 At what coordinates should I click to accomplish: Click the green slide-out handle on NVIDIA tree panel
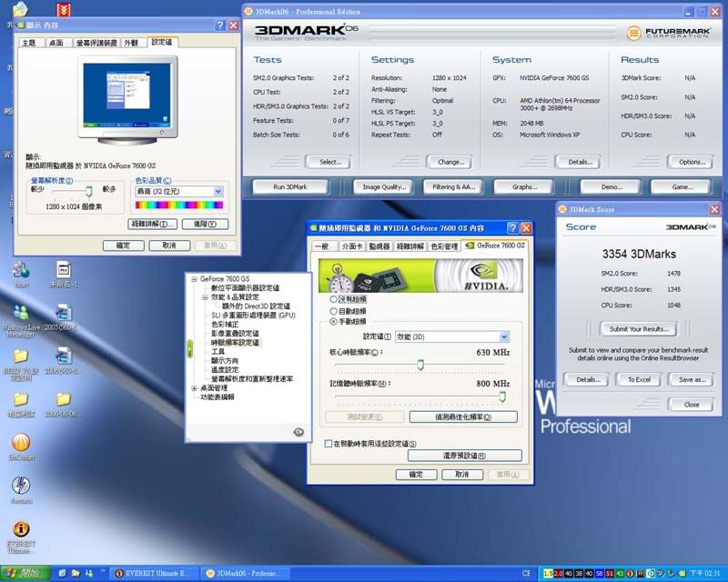pos(189,348)
